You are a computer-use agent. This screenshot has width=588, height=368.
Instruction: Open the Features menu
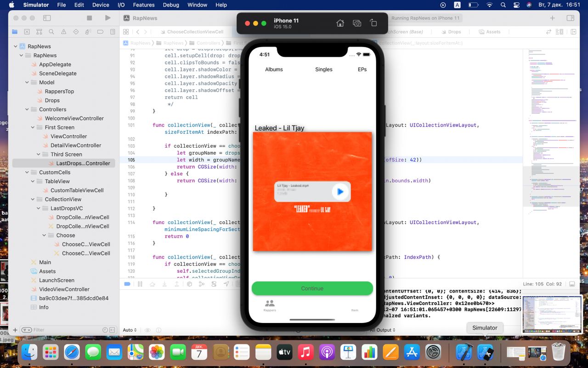[144, 5]
